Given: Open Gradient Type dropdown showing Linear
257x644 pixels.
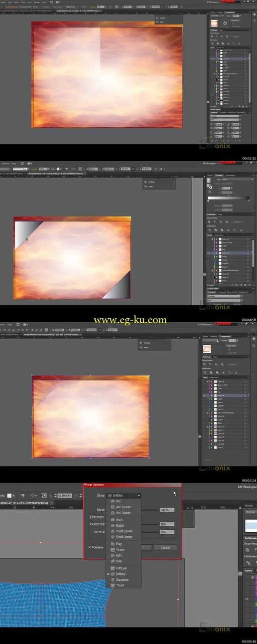Looking at the screenshot, I should pos(238,179).
